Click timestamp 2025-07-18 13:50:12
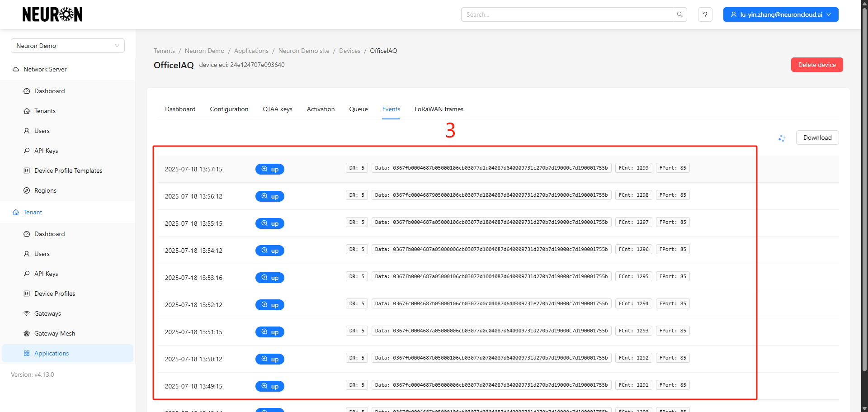868x412 pixels. tap(193, 359)
